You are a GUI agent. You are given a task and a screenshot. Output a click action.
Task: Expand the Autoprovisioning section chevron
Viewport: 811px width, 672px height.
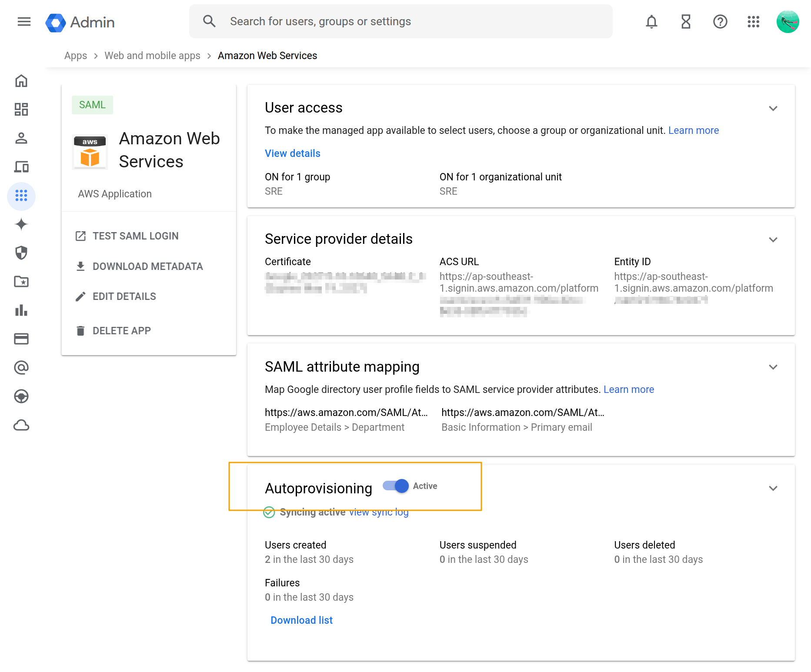[773, 488]
